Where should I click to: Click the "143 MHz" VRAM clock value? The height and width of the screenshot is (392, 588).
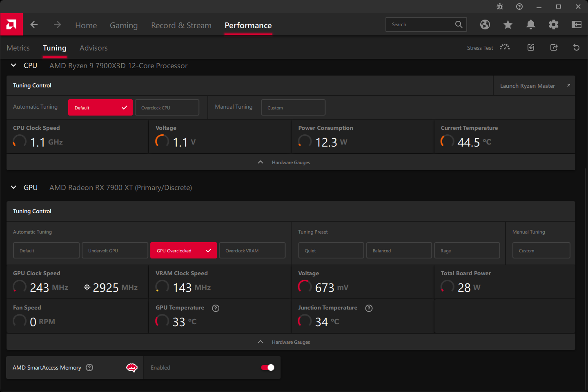[192, 287]
